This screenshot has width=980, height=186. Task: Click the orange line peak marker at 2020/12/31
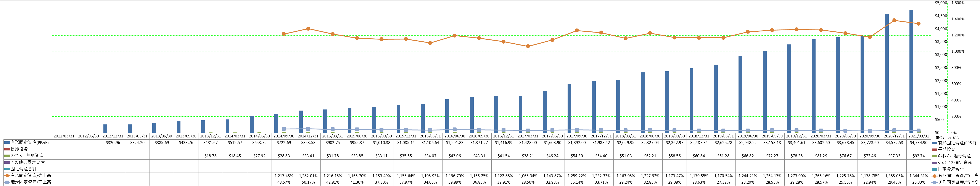894,20
